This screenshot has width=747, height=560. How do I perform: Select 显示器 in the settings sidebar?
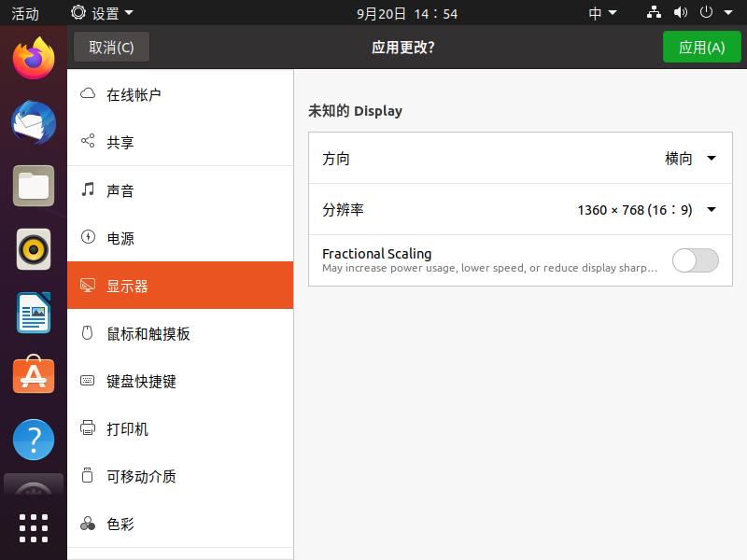pyautogui.click(x=180, y=286)
